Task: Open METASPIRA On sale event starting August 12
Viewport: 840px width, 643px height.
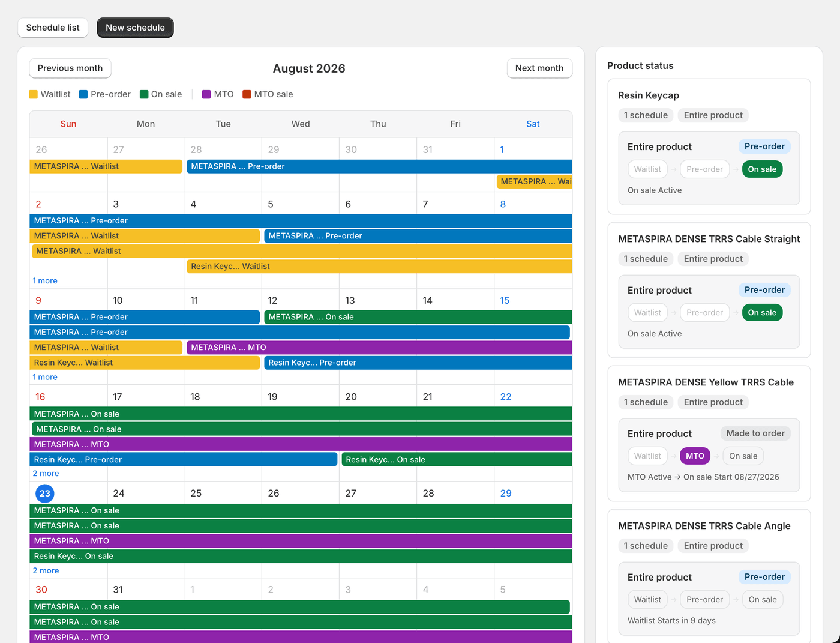Action: pos(418,317)
